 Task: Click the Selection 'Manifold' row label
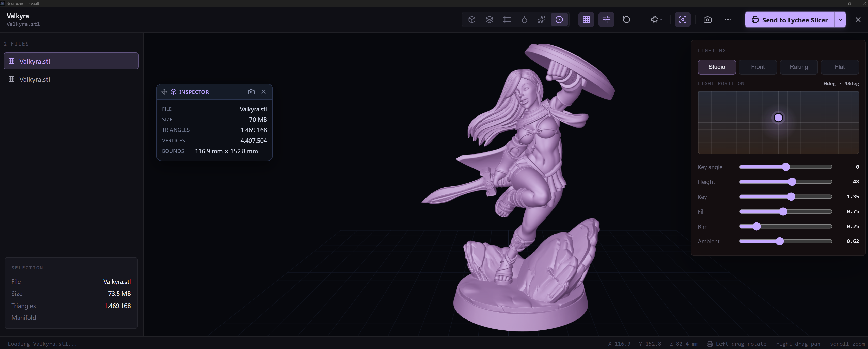(24, 318)
